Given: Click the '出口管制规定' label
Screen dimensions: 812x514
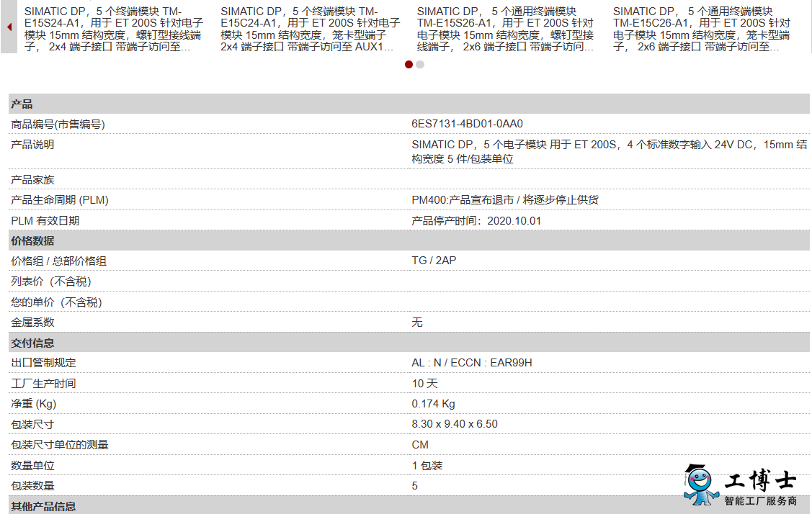Looking at the screenshot, I should click(x=43, y=363).
